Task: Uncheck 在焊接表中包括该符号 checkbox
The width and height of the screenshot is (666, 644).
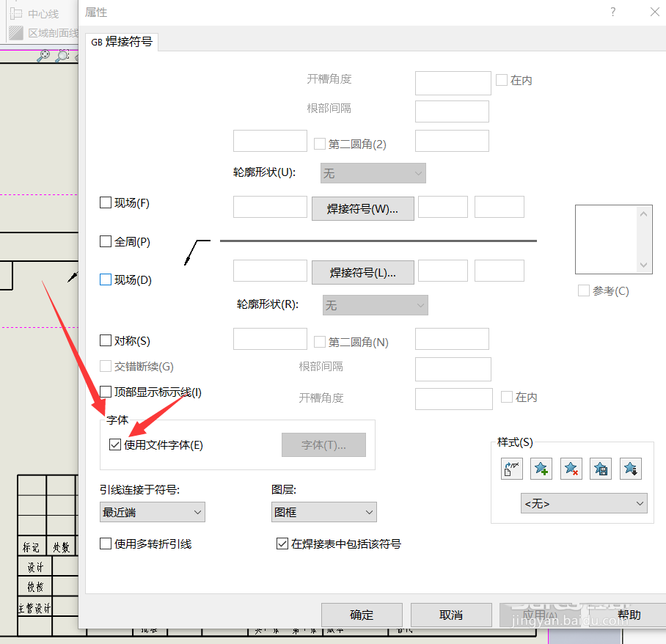Action: point(282,544)
